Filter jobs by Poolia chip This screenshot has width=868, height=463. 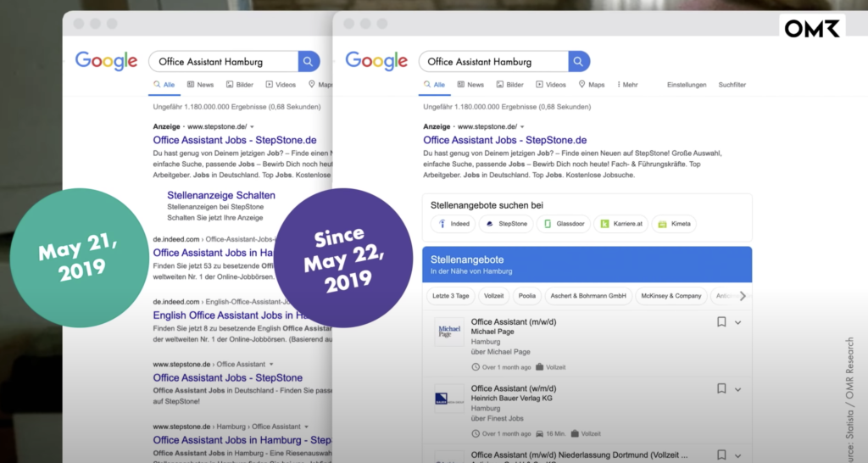[x=527, y=296]
